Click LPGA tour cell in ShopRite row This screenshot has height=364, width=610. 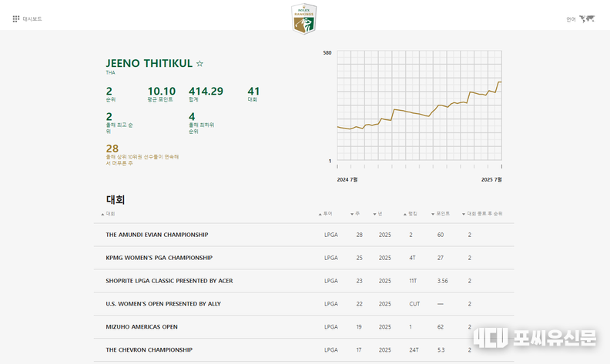coord(331,281)
